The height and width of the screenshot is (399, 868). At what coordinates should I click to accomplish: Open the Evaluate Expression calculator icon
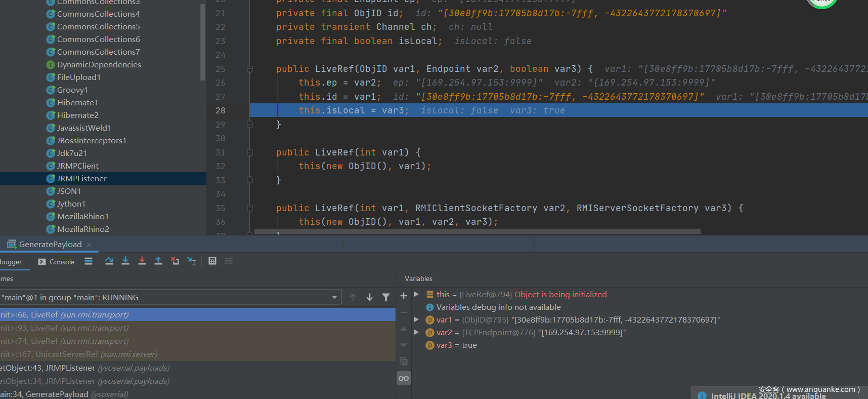tap(212, 261)
